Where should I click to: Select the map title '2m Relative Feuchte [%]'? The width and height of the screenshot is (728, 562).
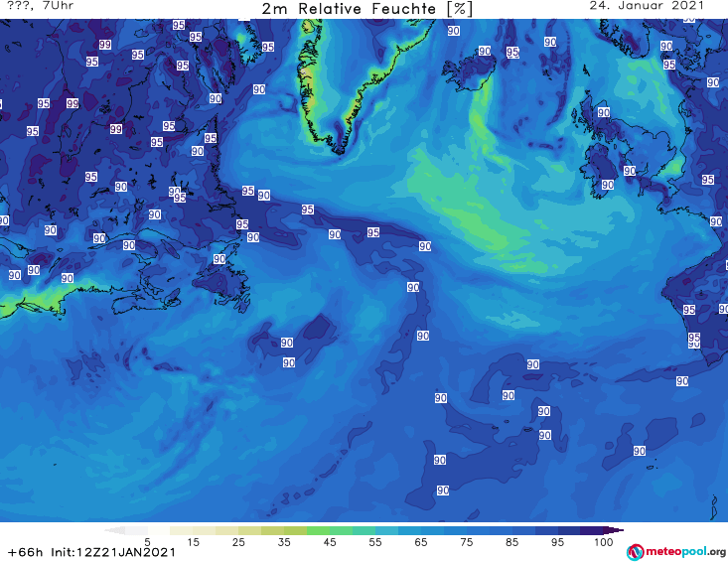pos(366,9)
